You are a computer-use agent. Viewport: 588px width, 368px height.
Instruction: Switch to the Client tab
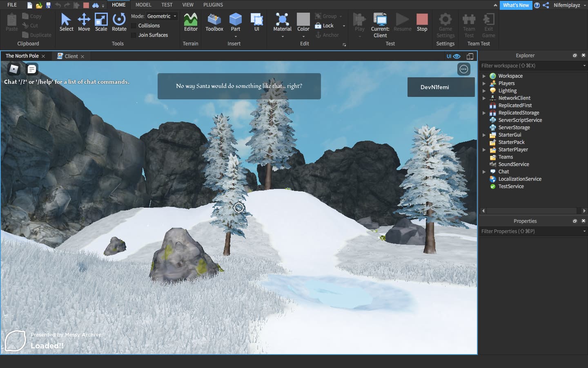click(71, 56)
